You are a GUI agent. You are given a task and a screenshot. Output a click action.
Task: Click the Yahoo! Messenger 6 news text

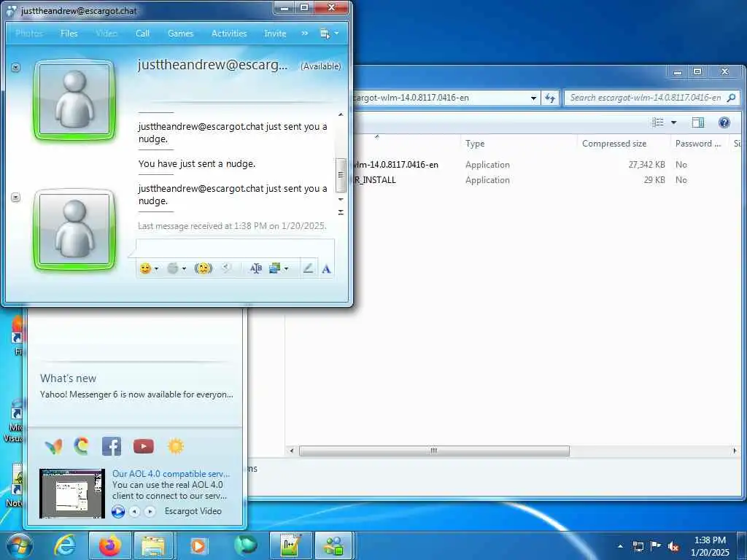point(136,394)
